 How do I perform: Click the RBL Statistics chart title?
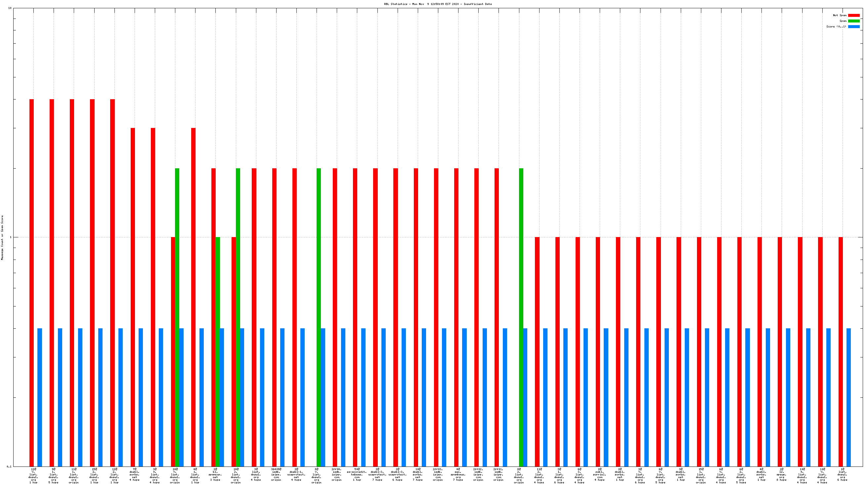[x=438, y=4]
